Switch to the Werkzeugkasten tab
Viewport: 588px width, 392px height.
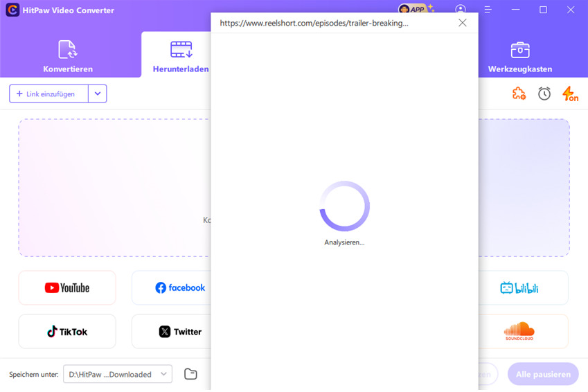519,56
